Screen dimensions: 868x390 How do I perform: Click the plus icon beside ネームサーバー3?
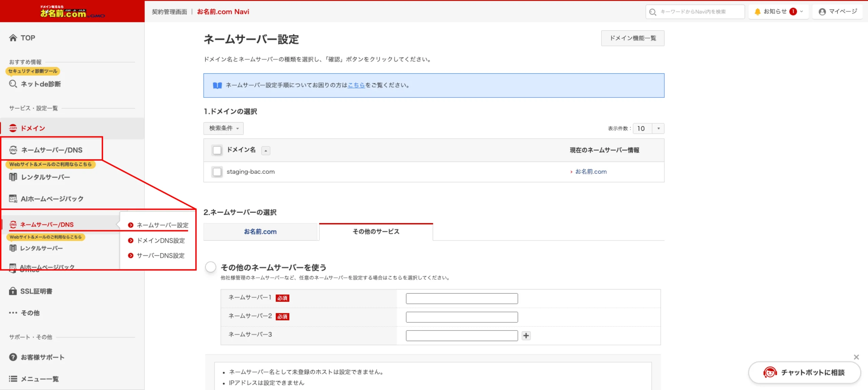tap(526, 336)
